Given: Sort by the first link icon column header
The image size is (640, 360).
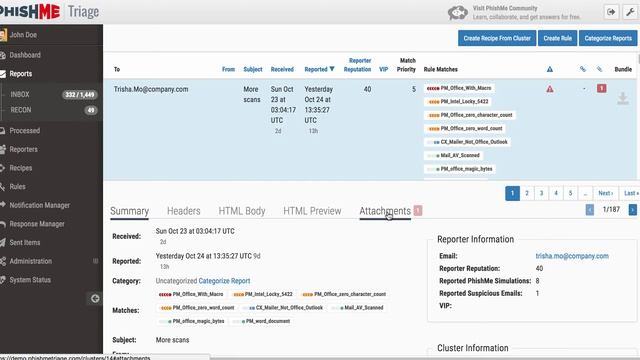Looking at the screenshot, I should tap(583, 69).
